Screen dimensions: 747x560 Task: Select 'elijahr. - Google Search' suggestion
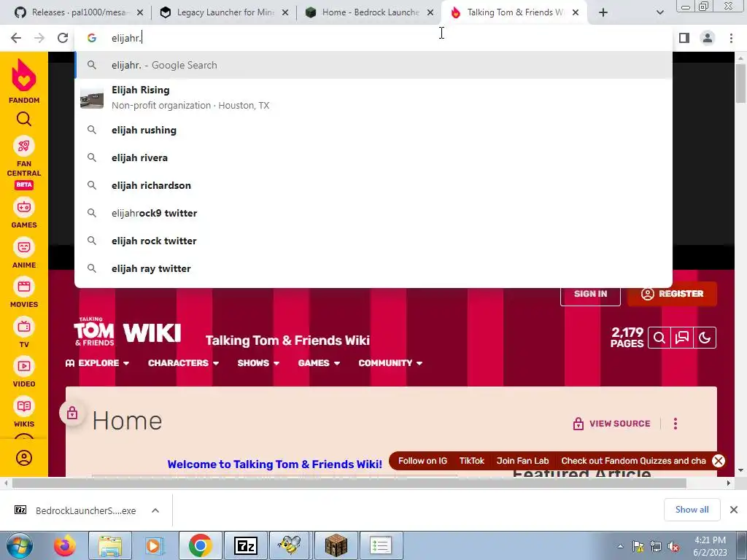(x=373, y=65)
